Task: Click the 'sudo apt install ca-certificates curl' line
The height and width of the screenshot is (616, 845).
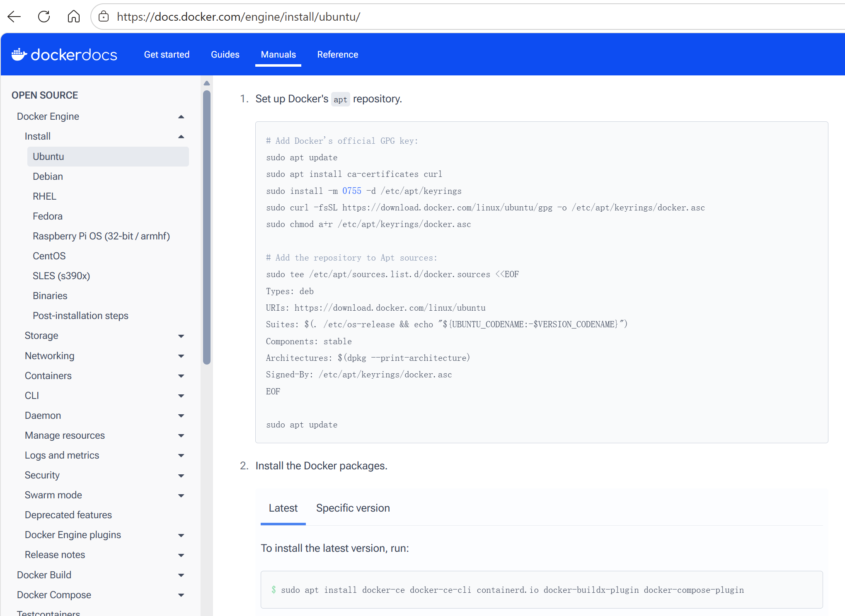Action: click(x=354, y=174)
